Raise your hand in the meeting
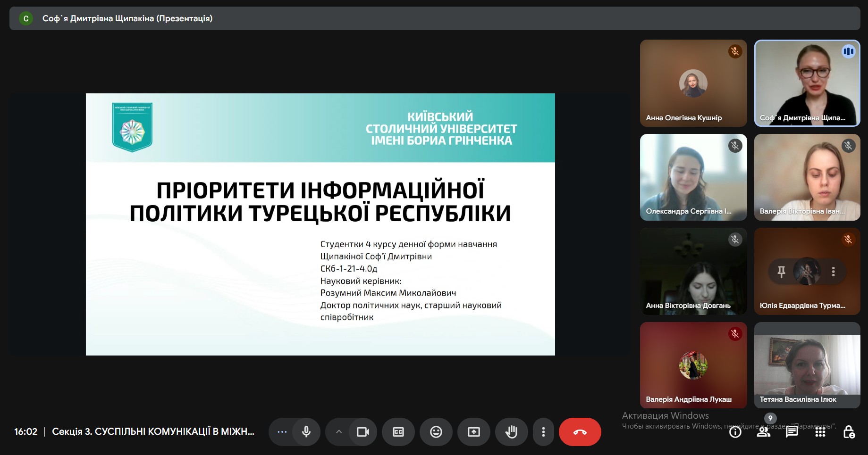The width and height of the screenshot is (868, 455). point(511,432)
